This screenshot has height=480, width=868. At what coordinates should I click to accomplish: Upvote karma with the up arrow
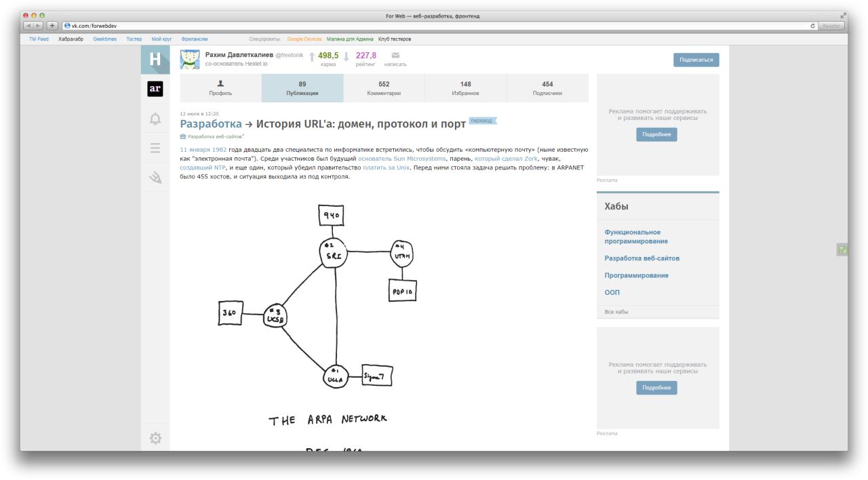point(313,58)
